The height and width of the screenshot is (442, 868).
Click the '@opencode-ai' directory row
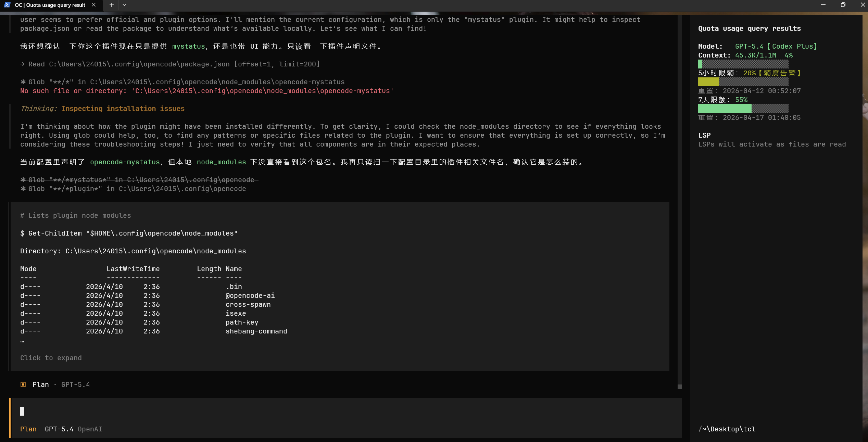click(x=148, y=295)
